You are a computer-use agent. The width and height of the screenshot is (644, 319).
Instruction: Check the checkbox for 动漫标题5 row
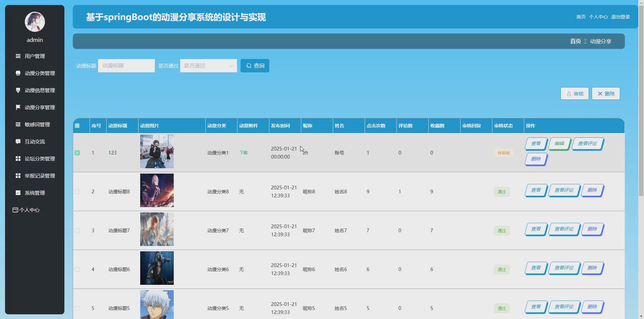tap(77, 308)
